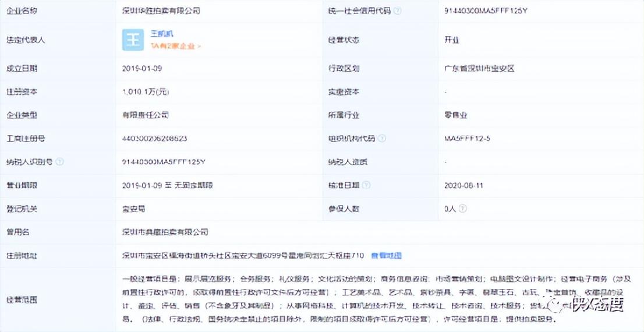Click the 核准日期 value 2020-08-11
Image resolution: width=644 pixels, height=332 pixels.
[463, 185]
